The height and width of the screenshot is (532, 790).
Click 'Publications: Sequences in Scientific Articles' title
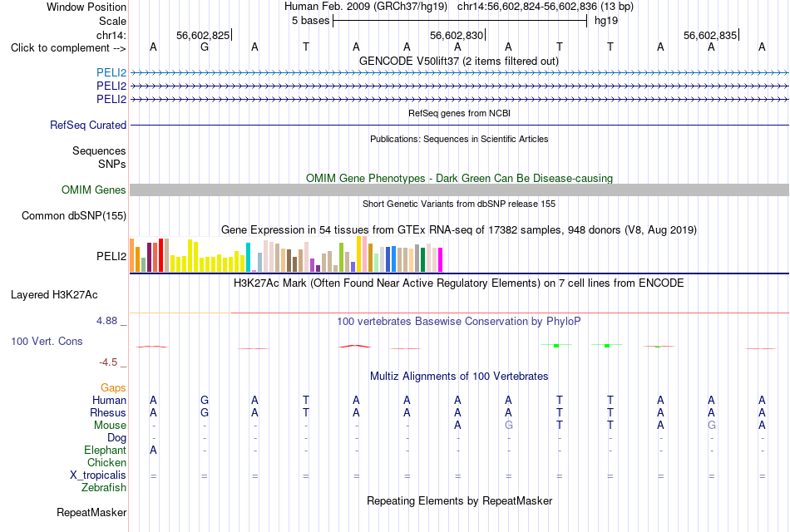(459, 139)
